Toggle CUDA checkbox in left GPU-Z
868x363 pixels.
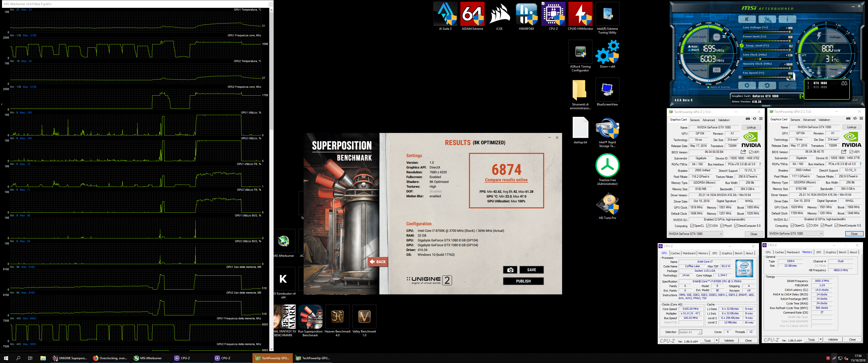point(708,226)
